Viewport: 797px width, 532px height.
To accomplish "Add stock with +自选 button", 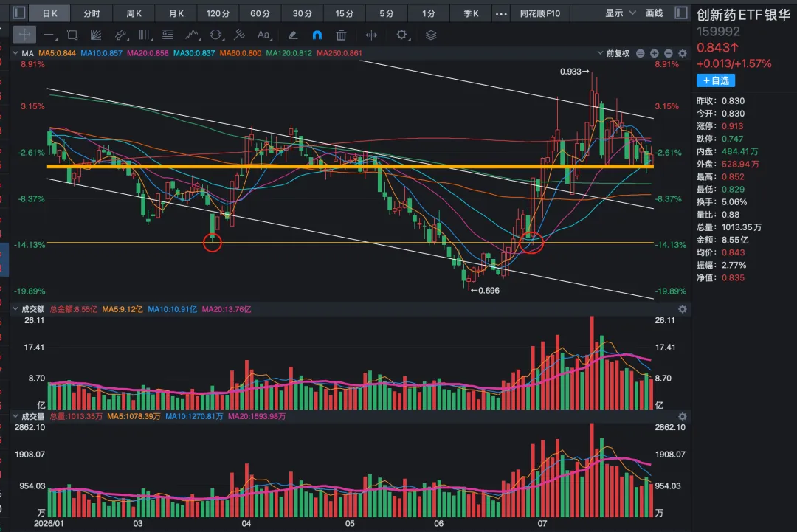I will (716, 80).
